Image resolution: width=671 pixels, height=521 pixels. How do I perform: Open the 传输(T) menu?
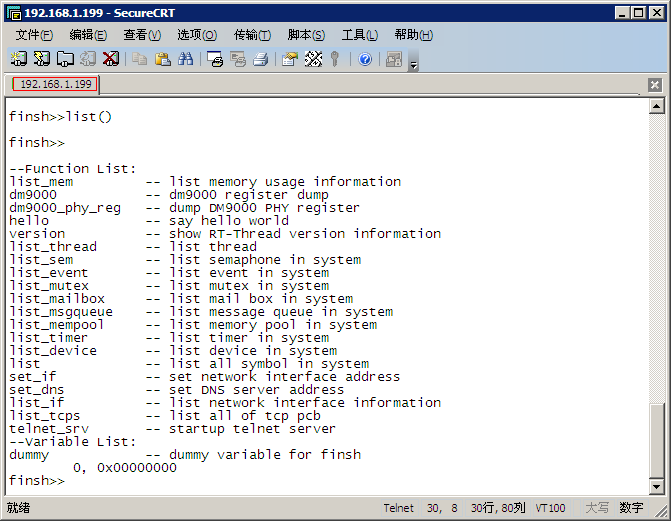252,35
